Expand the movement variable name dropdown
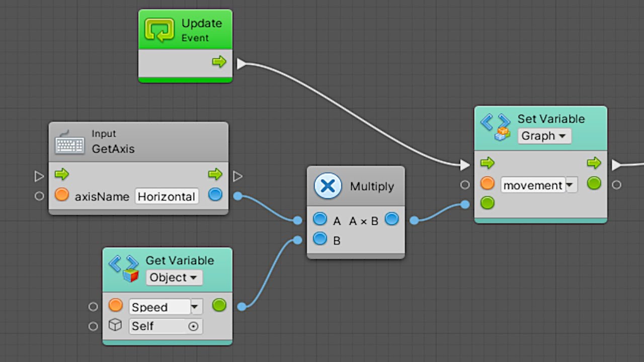The width and height of the screenshot is (644, 362). tap(571, 185)
